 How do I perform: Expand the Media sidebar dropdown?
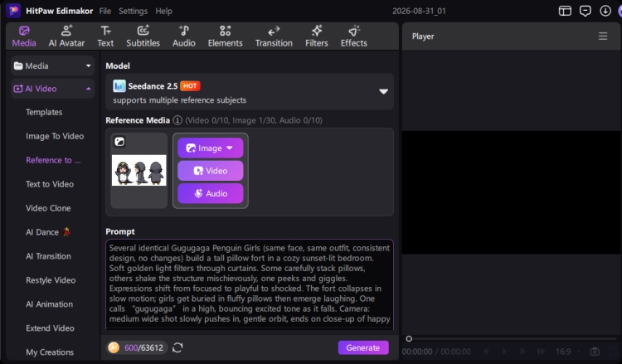pos(53,66)
